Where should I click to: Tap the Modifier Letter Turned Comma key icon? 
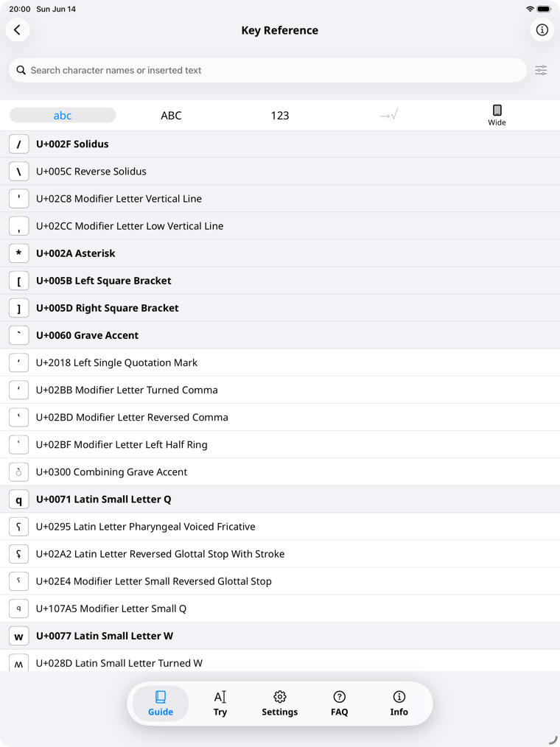(x=19, y=390)
